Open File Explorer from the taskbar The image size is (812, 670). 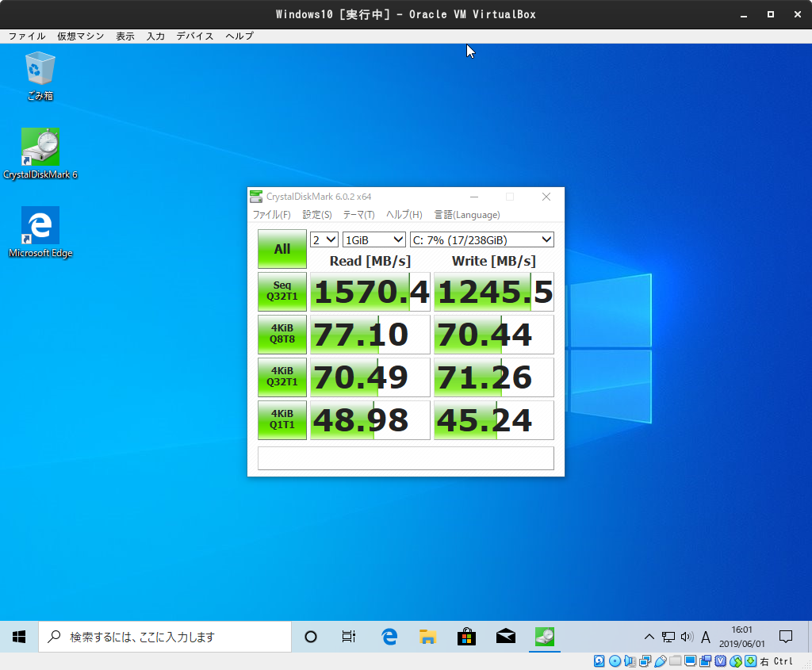point(427,637)
